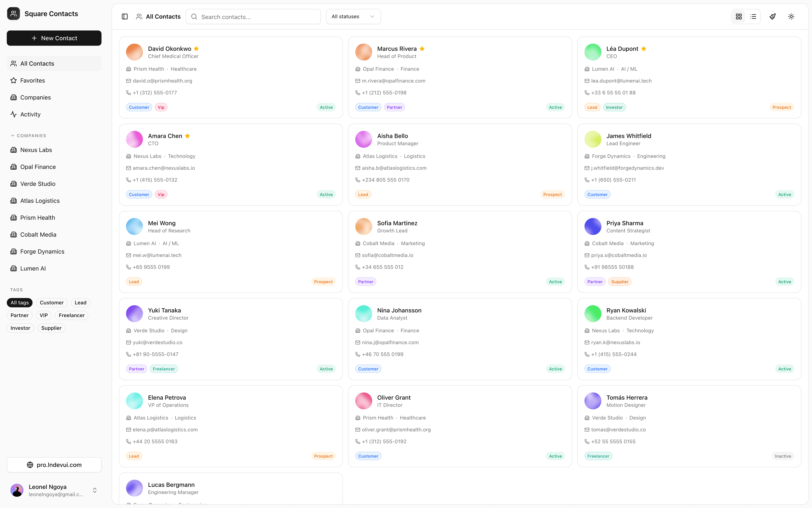This screenshot has height=508, width=812.
Task: Select Opal Finance company
Action: tap(54, 167)
